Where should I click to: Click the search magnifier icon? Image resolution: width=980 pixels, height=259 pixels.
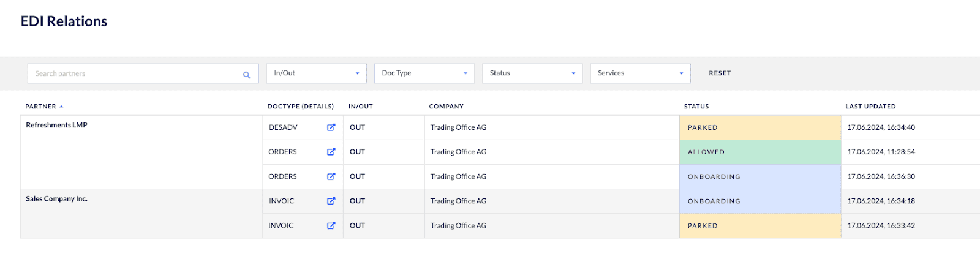246,74
